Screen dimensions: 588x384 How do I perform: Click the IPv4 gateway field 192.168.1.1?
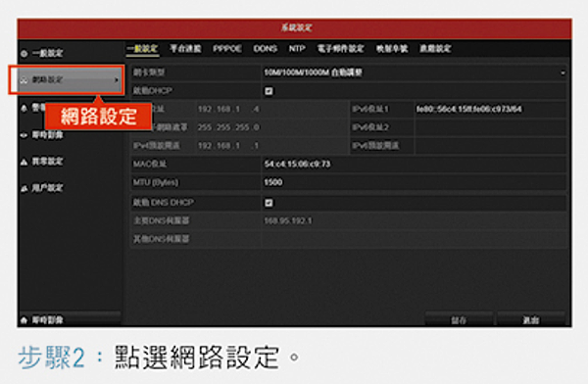[272, 146]
